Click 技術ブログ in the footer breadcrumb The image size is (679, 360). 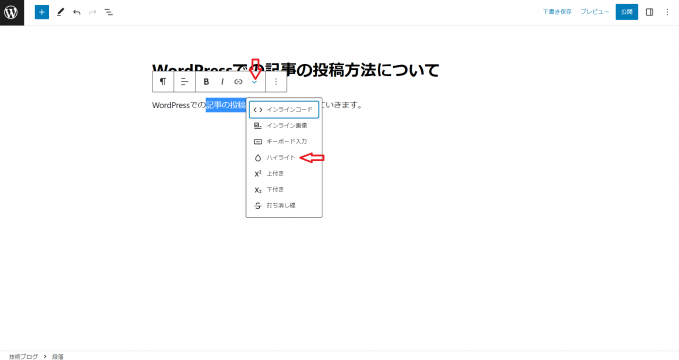click(23, 357)
